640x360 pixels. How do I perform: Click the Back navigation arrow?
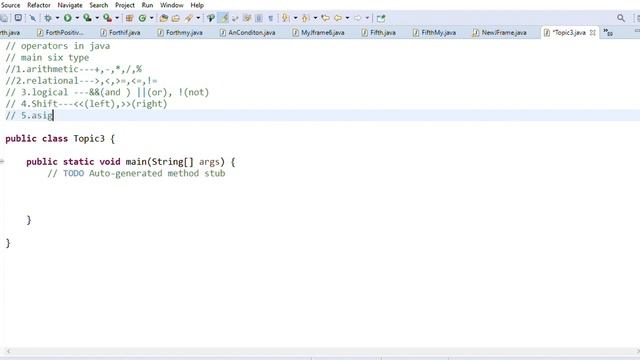click(338, 18)
